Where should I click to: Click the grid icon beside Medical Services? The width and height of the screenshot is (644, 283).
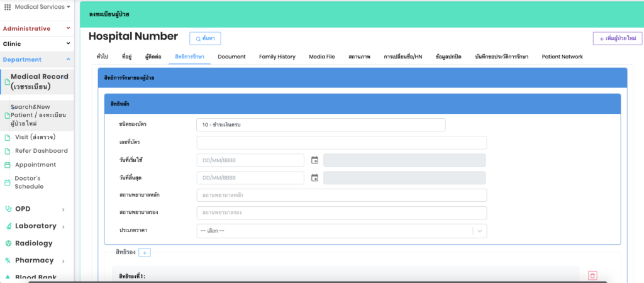tap(8, 7)
